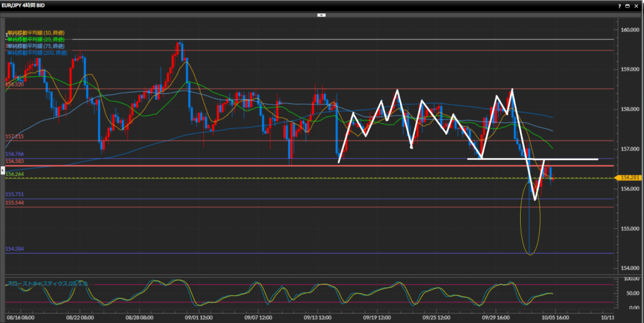The width and height of the screenshot is (644, 323).
Task: Select the 156.766 horizontal line label
Action: pyautogui.click(x=14, y=154)
